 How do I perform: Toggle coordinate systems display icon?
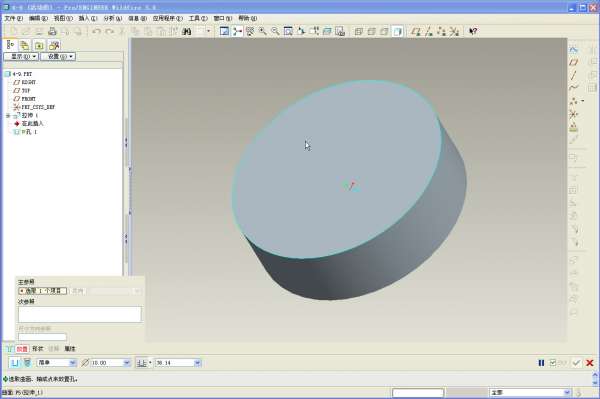point(454,31)
